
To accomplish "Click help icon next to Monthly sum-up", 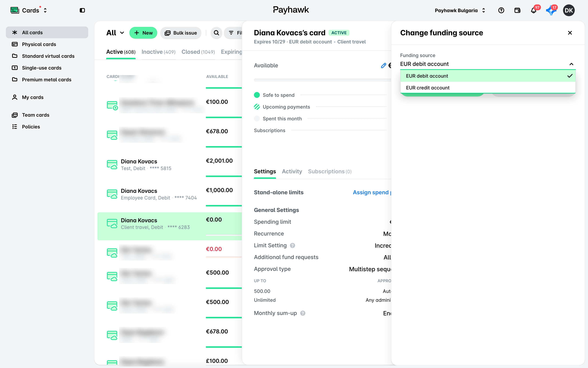I will 303,313.
